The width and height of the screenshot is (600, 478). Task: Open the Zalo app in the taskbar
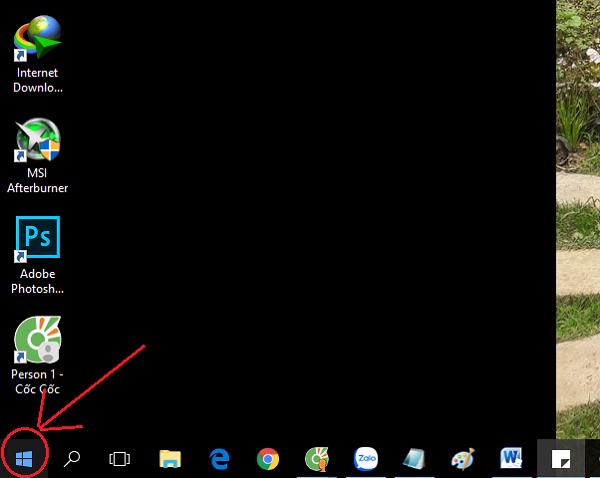[x=366, y=459]
